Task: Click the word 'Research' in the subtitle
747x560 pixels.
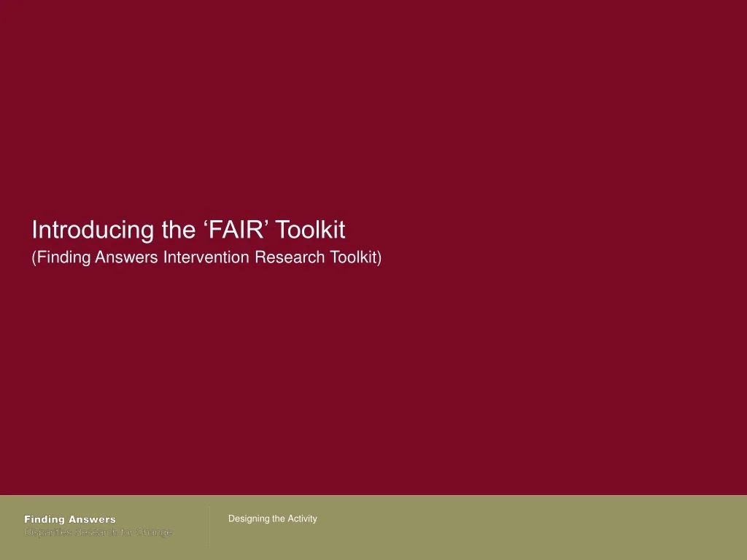Action: (289, 257)
